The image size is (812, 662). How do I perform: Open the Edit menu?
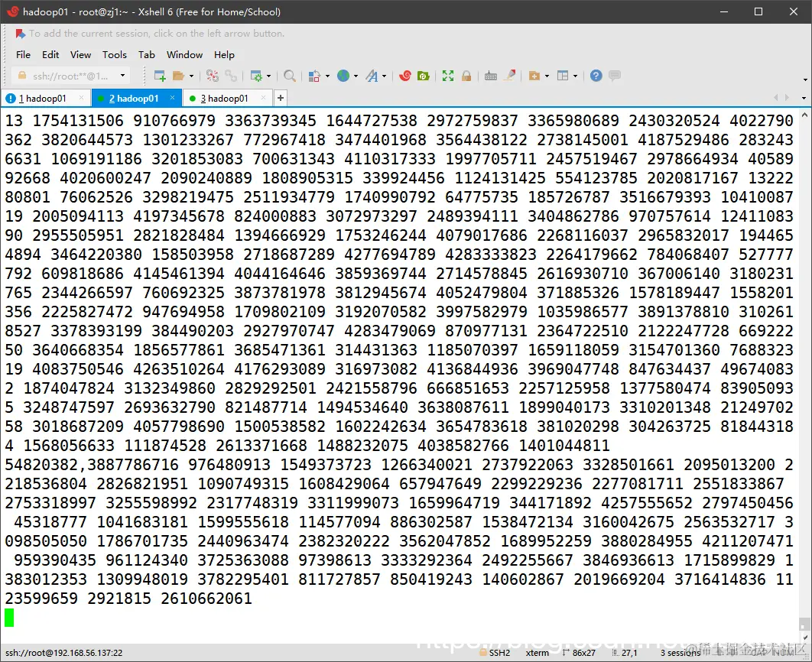[50, 54]
